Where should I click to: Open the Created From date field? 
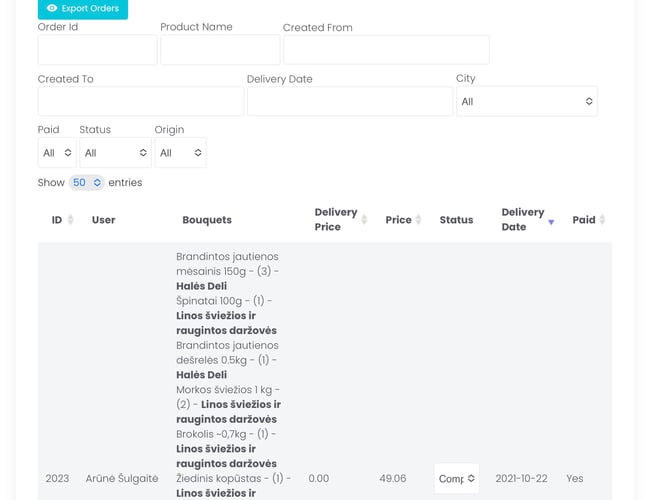pos(386,50)
